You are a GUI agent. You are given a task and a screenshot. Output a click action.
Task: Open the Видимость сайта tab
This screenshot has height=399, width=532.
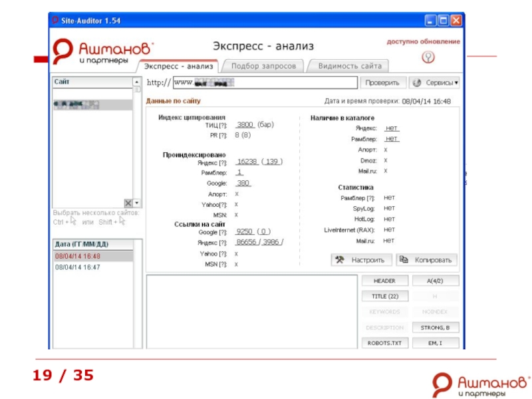(x=350, y=66)
